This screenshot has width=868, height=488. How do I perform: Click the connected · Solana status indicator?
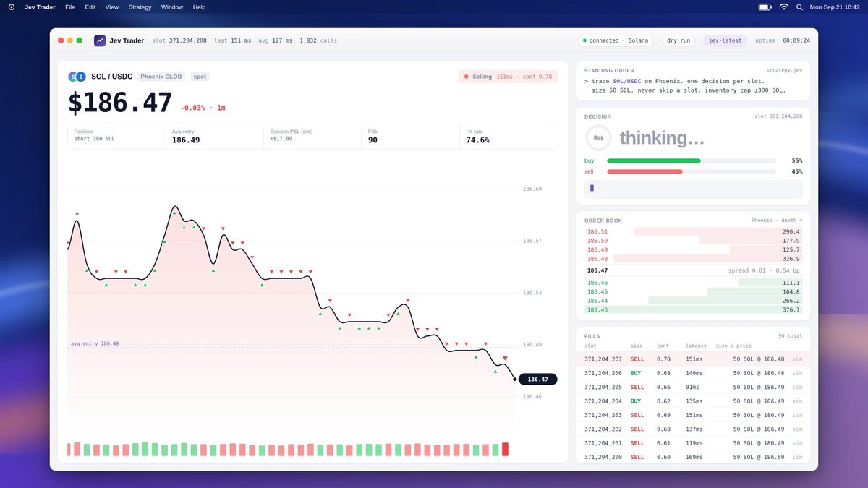[616, 40]
